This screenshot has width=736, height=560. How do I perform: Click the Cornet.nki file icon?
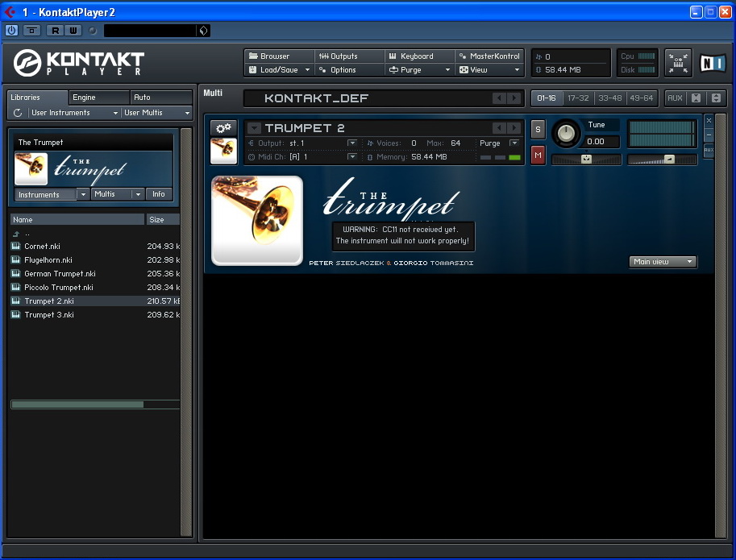[16, 247]
